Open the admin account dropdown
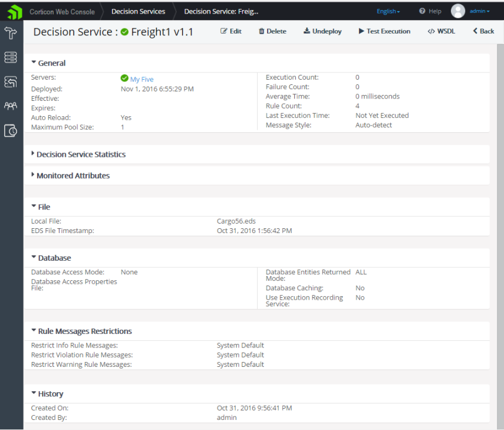This screenshot has width=504, height=430. (480, 11)
